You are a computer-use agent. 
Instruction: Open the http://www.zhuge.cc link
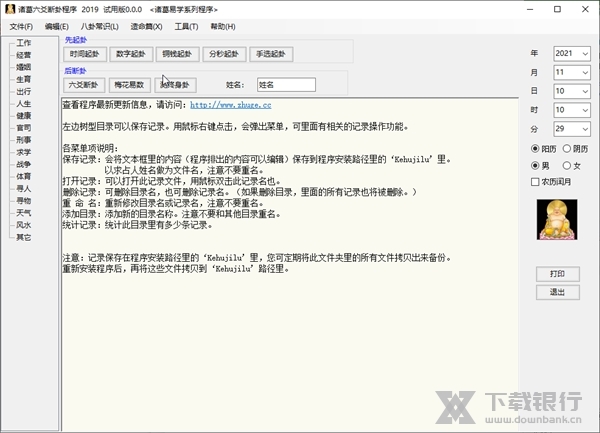[231, 105]
